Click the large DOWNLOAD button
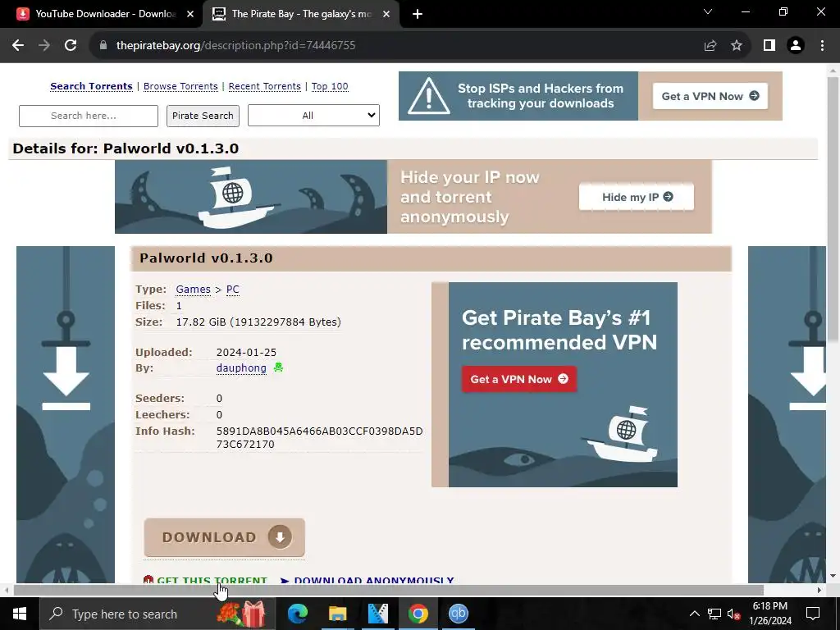This screenshot has width=840, height=630. pyautogui.click(x=225, y=537)
